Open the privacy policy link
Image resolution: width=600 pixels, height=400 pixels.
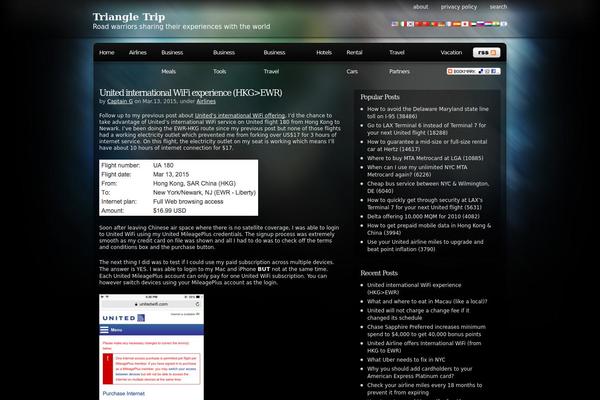coord(459,7)
